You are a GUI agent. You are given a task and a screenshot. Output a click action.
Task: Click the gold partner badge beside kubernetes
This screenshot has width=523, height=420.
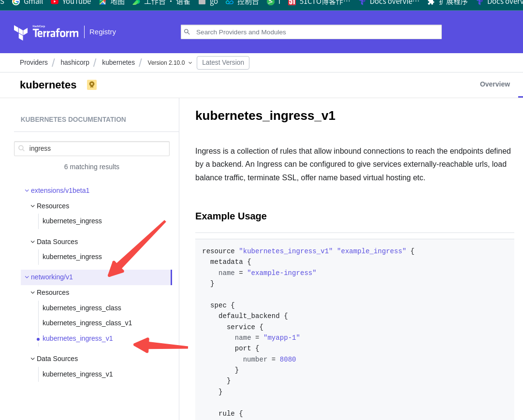click(x=92, y=85)
